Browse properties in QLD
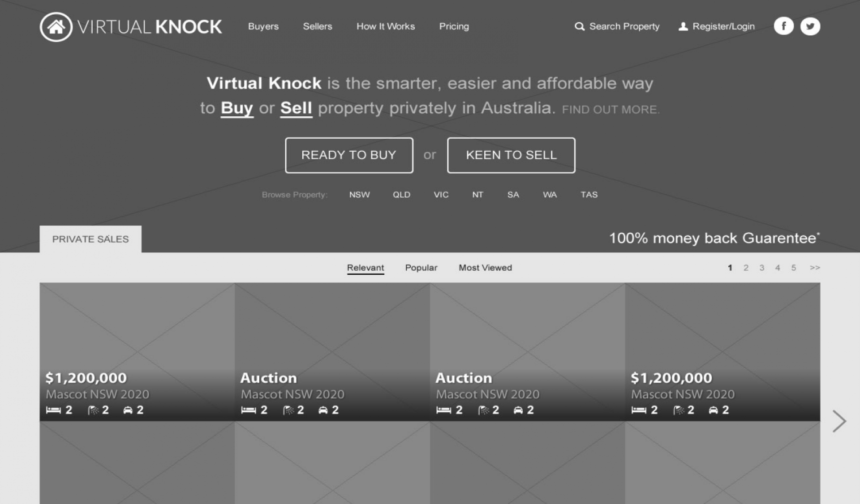The height and width of the screenshot is (504, 860). pyautogui.click(x=401, y=195)
